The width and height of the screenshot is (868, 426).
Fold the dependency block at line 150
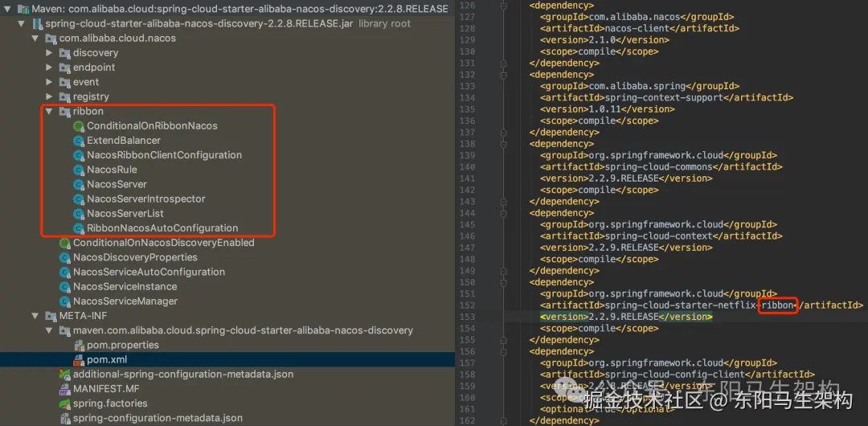[503, 282]
